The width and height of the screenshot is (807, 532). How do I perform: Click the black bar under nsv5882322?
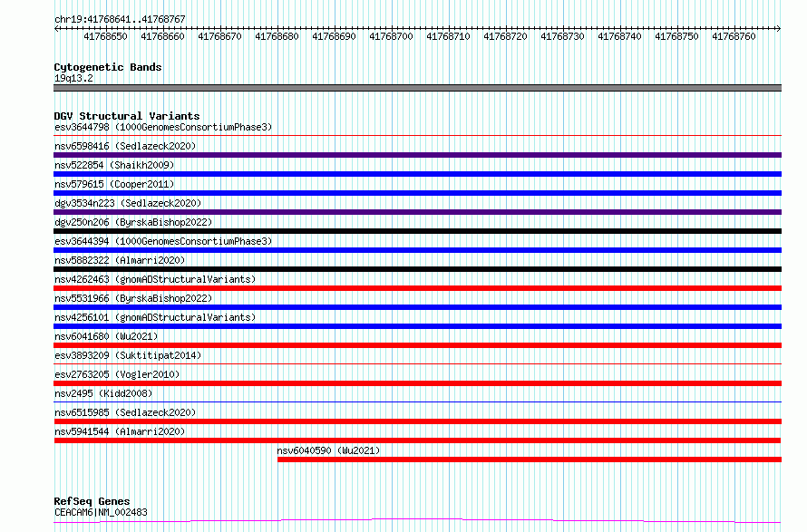(x=417, y=269)
